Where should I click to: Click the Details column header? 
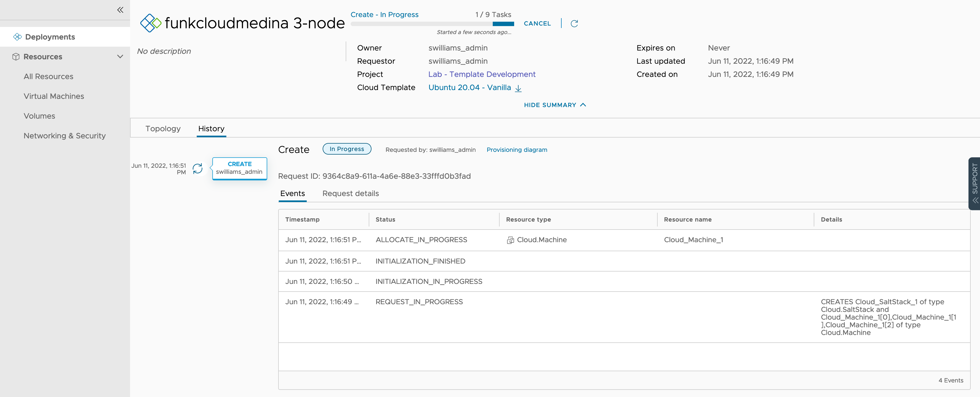[x=831, y=220]
